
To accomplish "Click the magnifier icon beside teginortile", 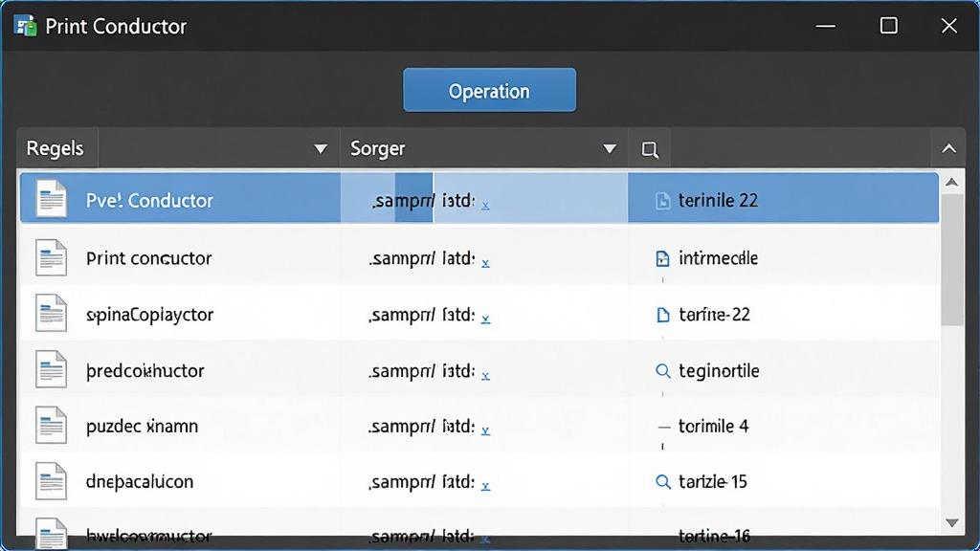I will pos(662,371).
